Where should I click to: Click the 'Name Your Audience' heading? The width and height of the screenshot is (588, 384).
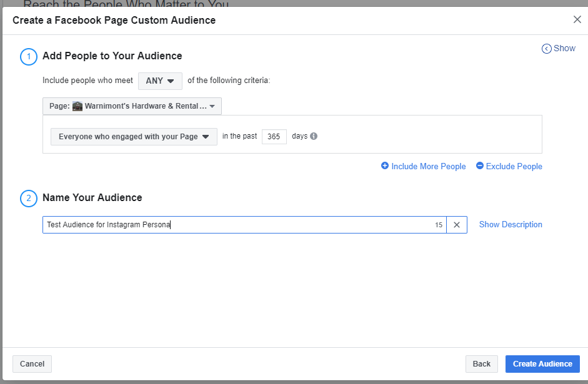tap(92, 197)
